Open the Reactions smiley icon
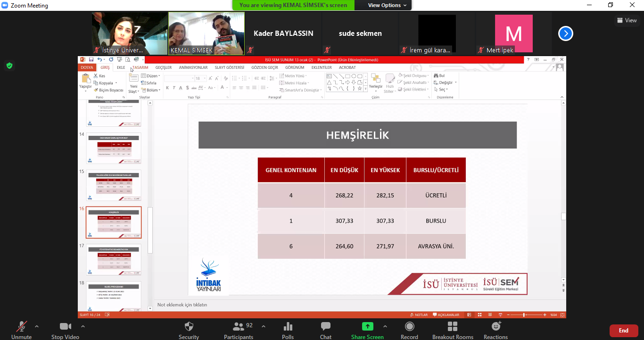The height and width of the screenshot is (340, 644). (495, 327)
